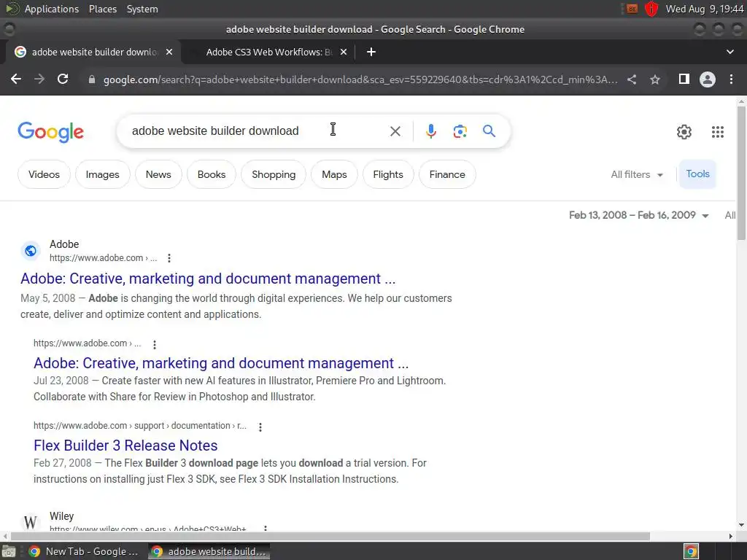Search by image with Google Lens icon

click(x=460, y=131)
